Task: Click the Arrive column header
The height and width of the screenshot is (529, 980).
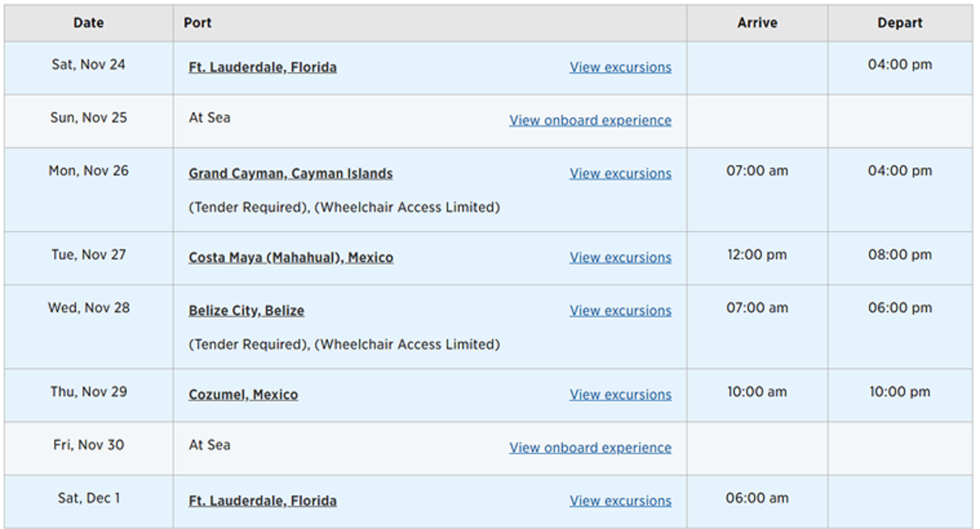Action: (x=757, y=23)
